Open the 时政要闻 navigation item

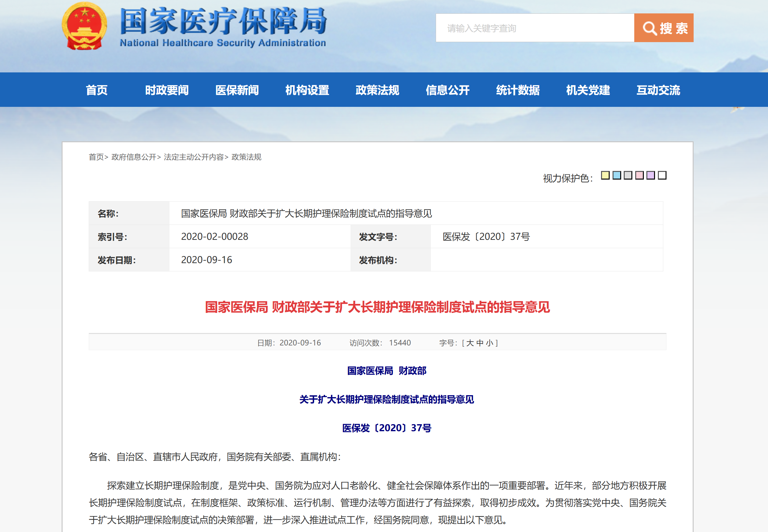click(x=167, y=90)
